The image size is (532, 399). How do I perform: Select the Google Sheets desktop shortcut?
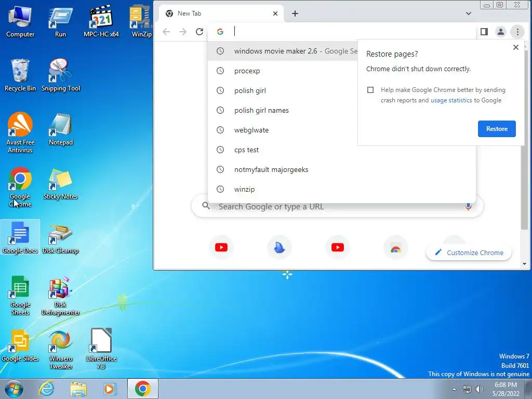(x=20, y=295)
